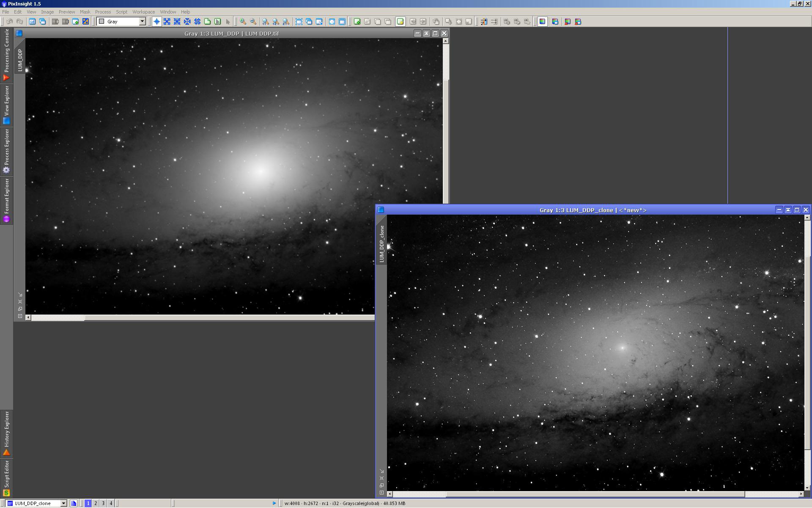
Task: Click the new preview green page icon
Action: pos(207,22)
